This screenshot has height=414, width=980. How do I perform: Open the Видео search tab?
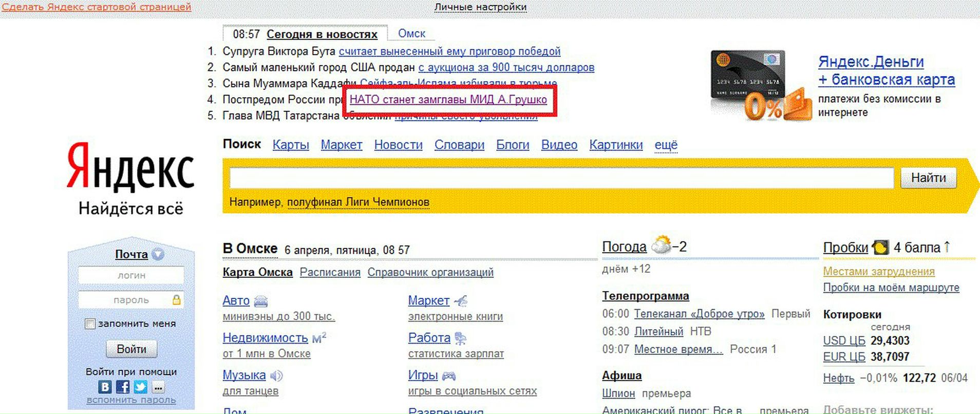click(559, 145)
